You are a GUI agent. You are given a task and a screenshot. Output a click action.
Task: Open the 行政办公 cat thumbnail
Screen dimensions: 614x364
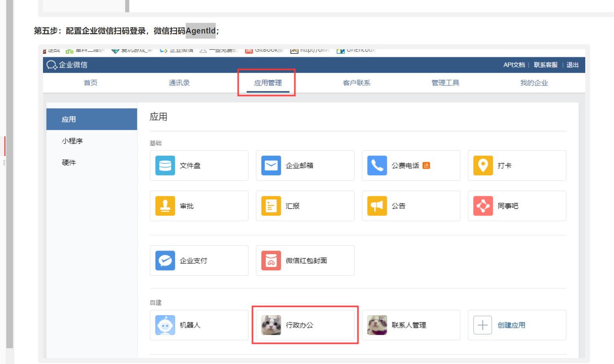click(x=271, y=325)
